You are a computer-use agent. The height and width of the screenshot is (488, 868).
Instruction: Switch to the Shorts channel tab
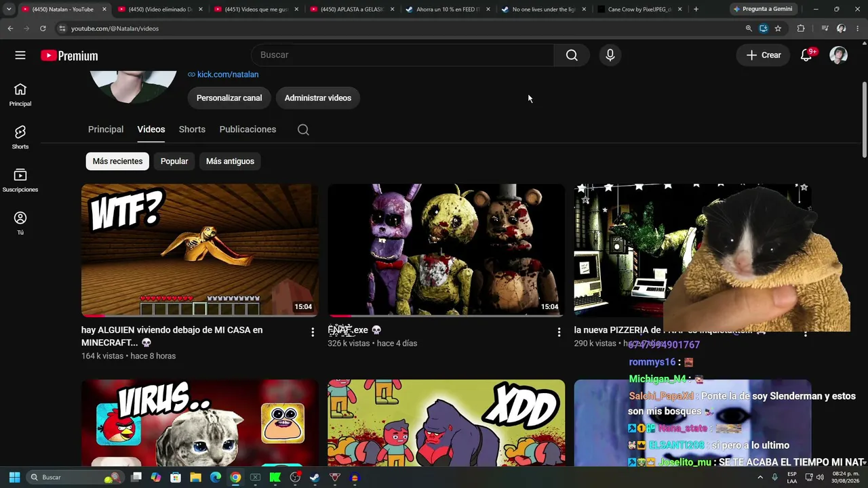coord(192,129)
